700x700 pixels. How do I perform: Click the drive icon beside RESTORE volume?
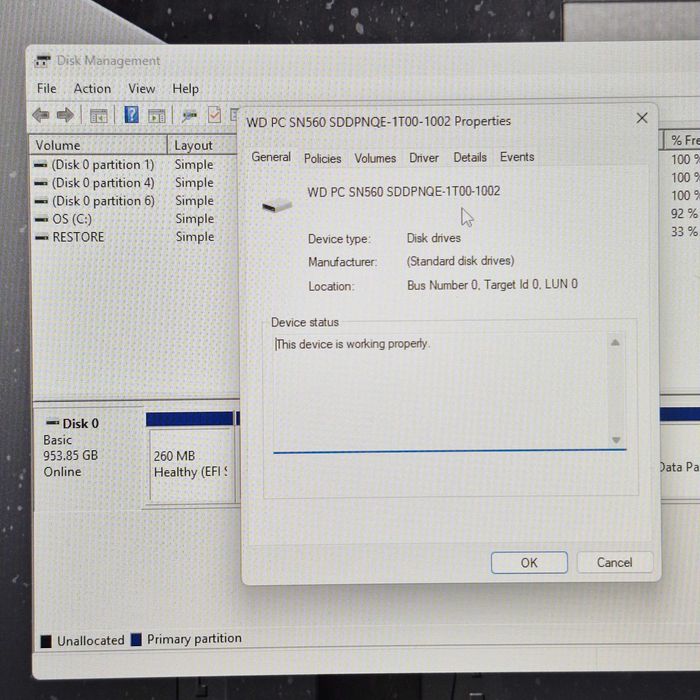point(42,237)
